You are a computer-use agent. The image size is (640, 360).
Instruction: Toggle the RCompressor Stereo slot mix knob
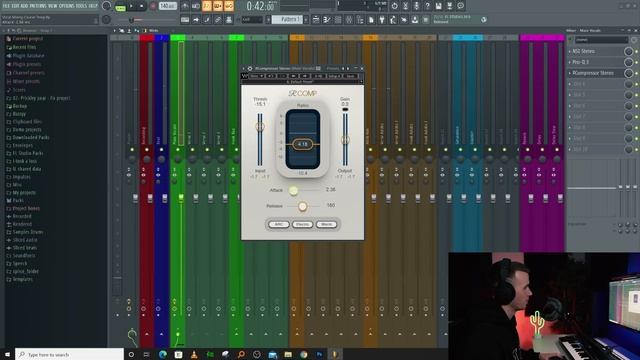tap(629, 73)
